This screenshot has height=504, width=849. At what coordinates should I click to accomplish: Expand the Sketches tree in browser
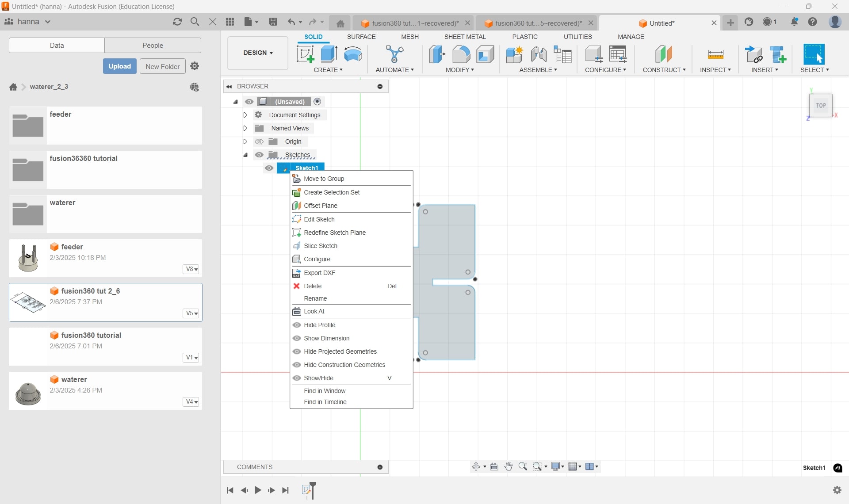tap(245, 155)
